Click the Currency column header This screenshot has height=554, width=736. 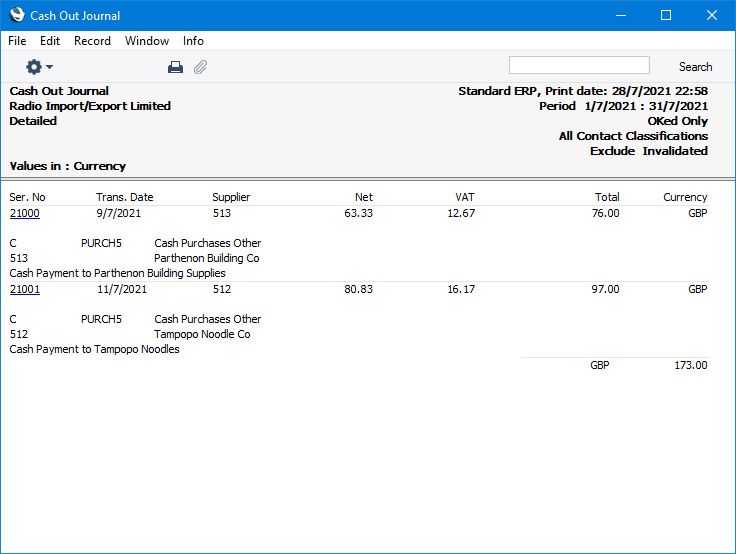point(685,197)
